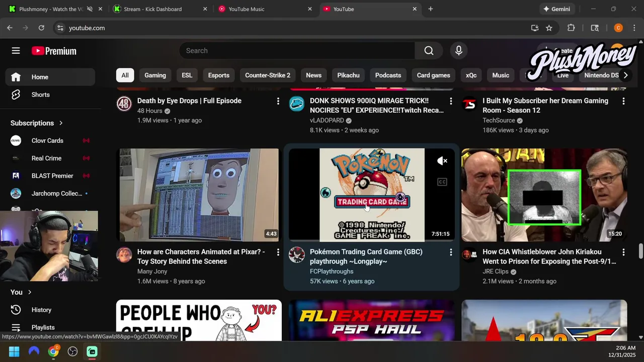
Task: Select the Card games filter chip
Action: (x=433, y=75)
